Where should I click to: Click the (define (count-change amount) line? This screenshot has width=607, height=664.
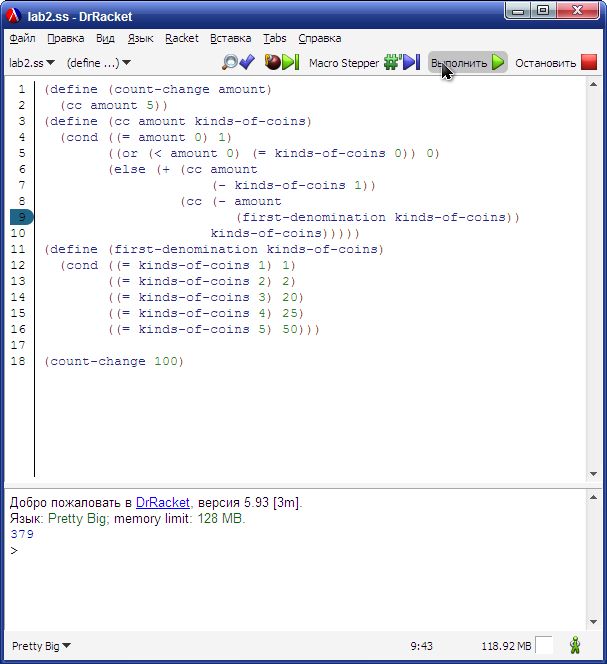click(158, 89)
